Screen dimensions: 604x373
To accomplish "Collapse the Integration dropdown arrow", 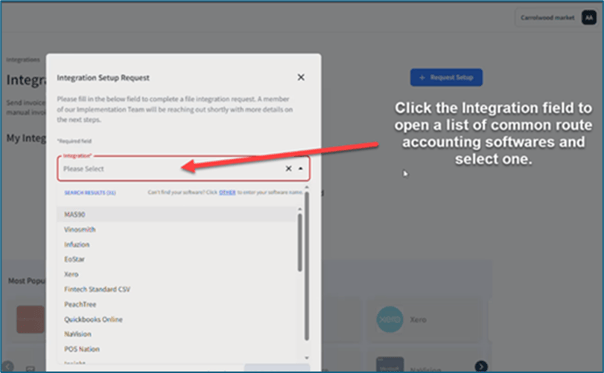I will pyautogui.click(x=300, y=168).
